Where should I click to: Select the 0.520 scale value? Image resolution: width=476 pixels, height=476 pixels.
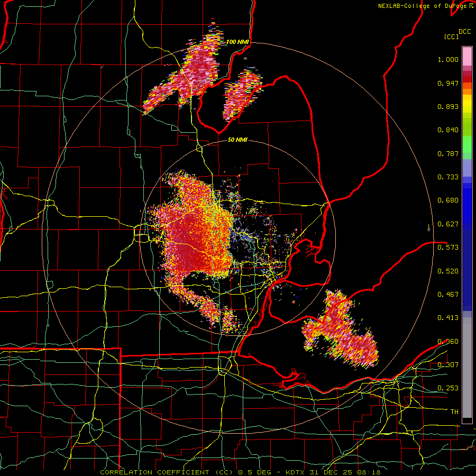(448, 271)
